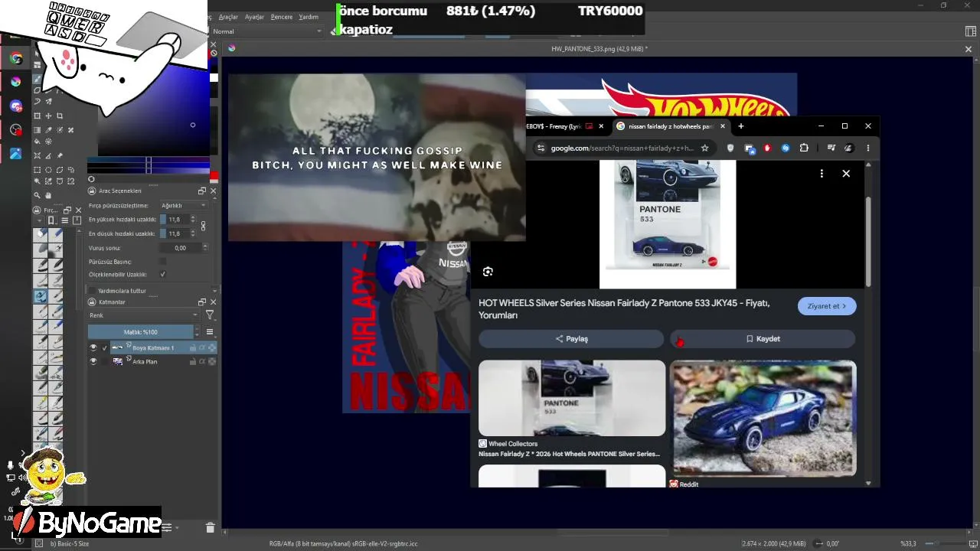Reset colors using the circular arrow icon
This screenshot has width=980, height=551.
pos(91,179)
